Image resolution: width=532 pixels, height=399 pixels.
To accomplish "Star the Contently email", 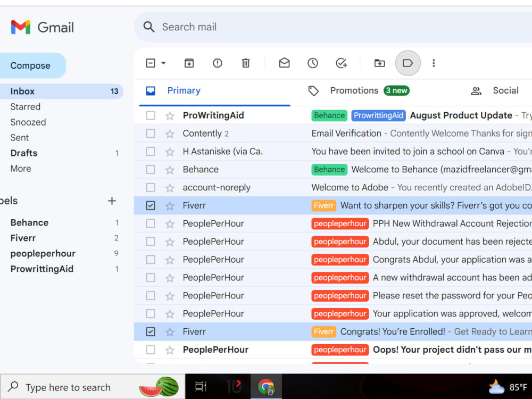I will (170, 134).
